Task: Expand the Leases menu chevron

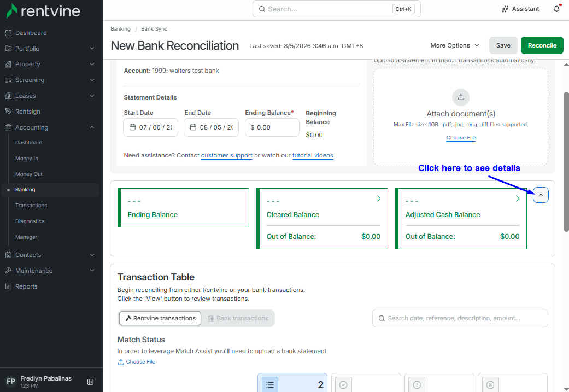Action: 92,96
